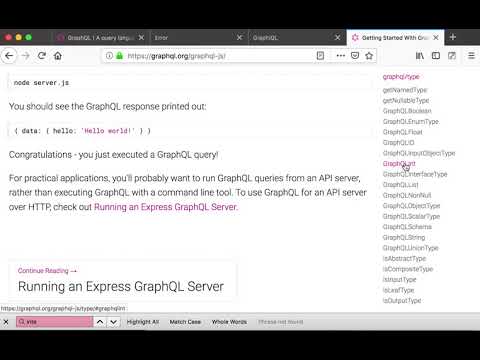Open the Library icon in toolbar

tap(420, 56)
